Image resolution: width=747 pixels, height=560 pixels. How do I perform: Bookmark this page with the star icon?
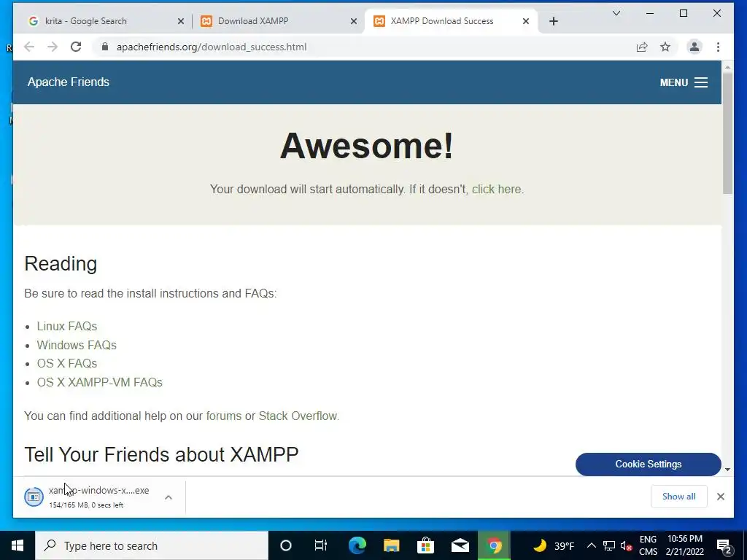(665, 47)
